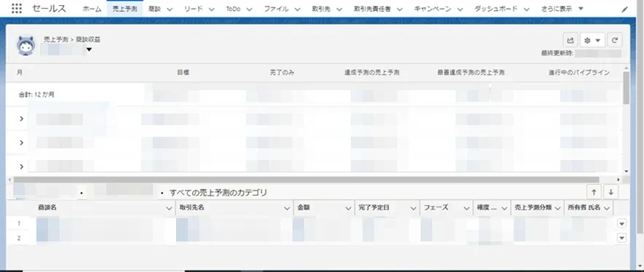This screenshot has height=272, width=644.
Task: Open the 取引先責任者 tab
Action: tap(372, 9)
